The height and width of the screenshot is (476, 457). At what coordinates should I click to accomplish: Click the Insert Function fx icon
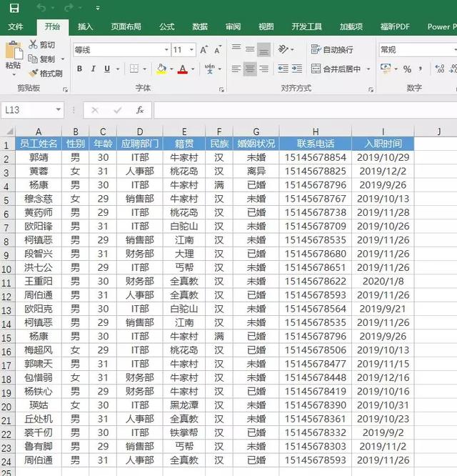[x=140, y=110]
